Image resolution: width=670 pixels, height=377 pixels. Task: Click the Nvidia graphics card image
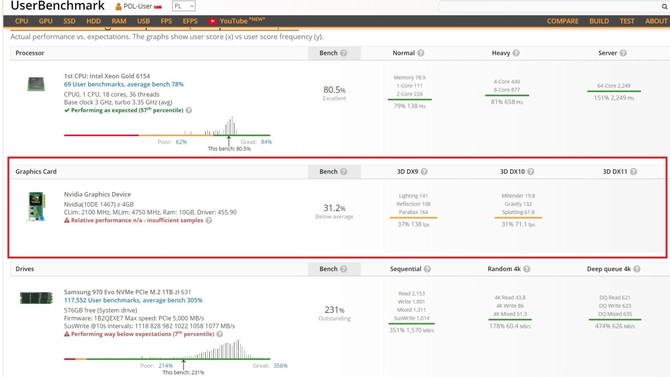[36, 207]
